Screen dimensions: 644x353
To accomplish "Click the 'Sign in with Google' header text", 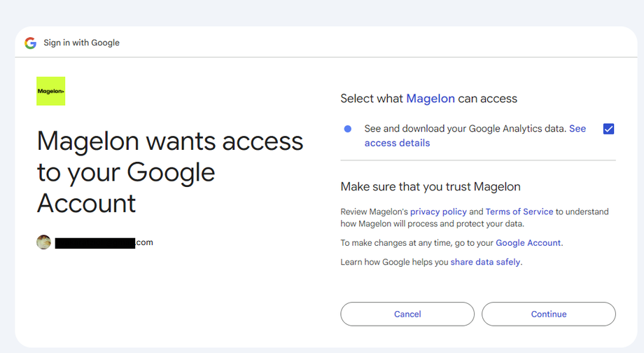I will 81,43.
